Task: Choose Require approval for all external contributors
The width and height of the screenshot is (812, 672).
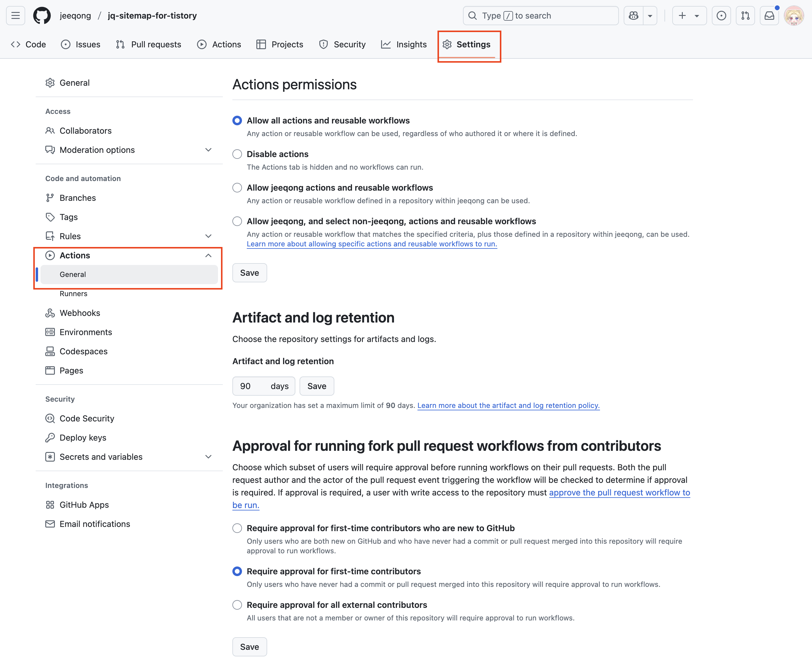Action: (x=237, y=605)
